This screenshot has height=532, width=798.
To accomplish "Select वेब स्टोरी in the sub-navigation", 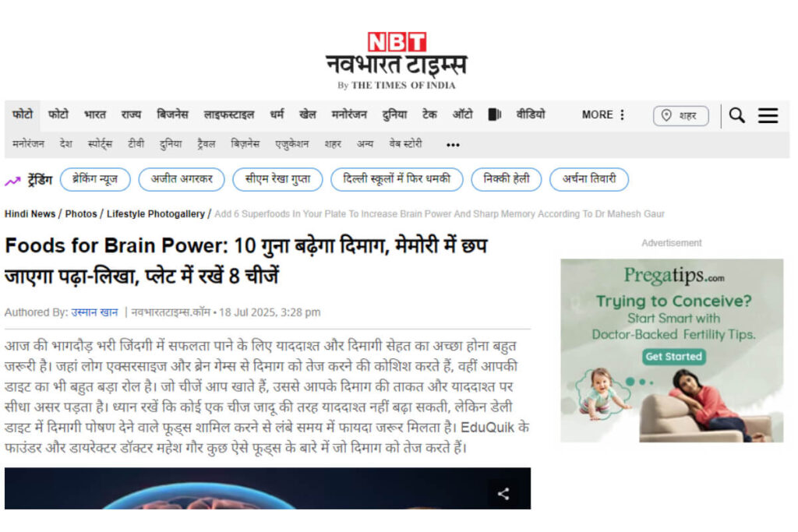I will click(x=405, y=144).
